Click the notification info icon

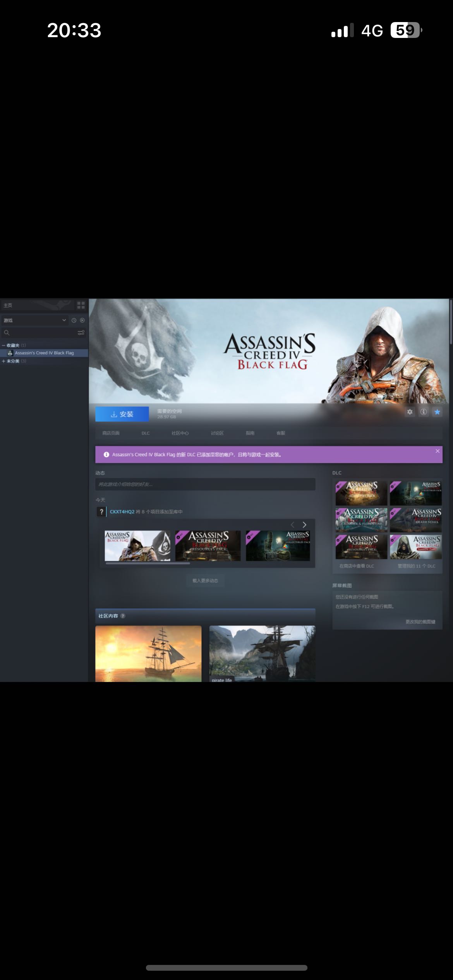(x=106, y=454)
